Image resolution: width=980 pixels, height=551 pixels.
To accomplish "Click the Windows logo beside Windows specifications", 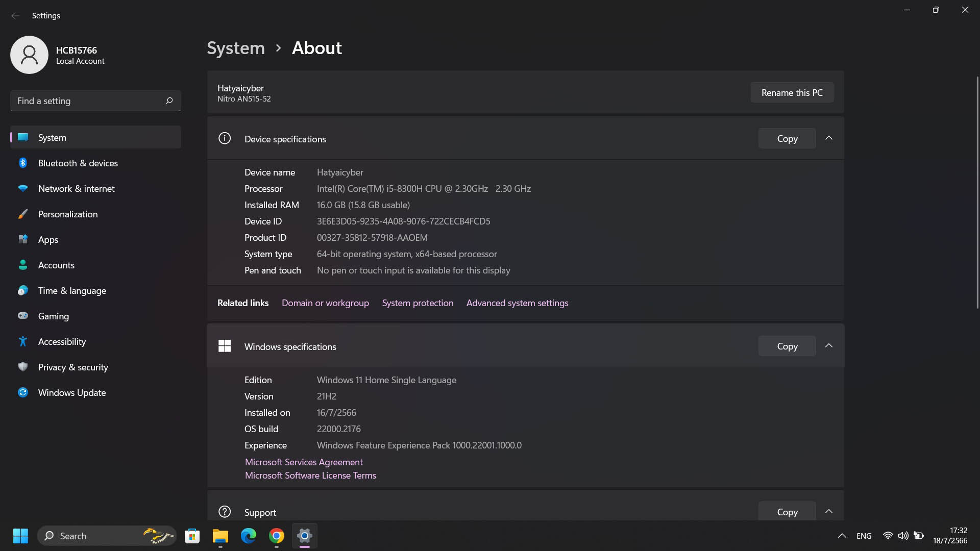I will click(x=225, y=346).
